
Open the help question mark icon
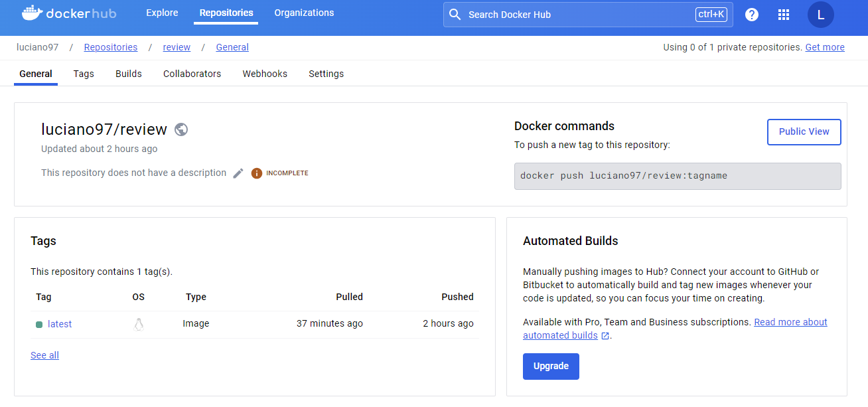[752, 15]
